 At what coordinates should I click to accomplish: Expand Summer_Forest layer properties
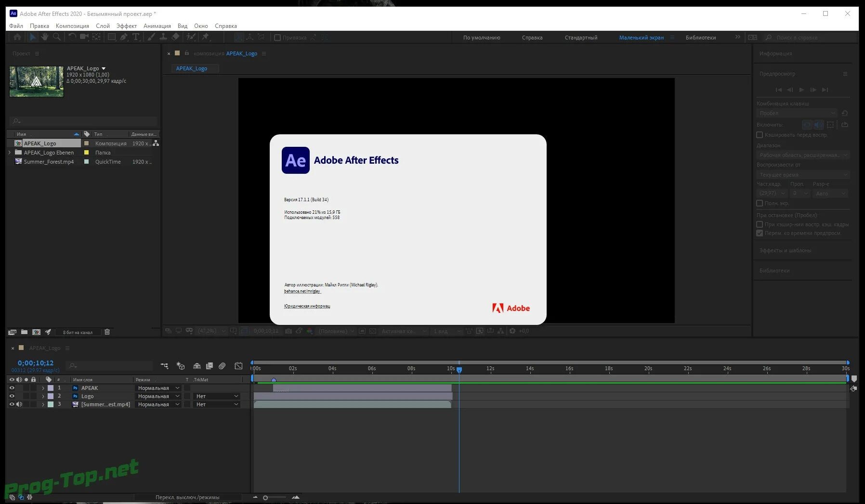(x=43, y=404)
